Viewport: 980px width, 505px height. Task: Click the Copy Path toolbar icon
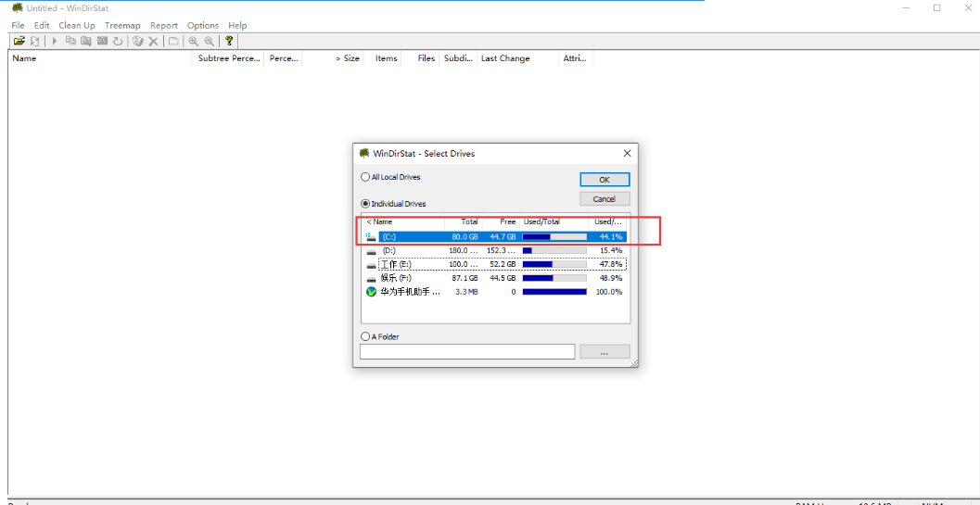(70, 41)
